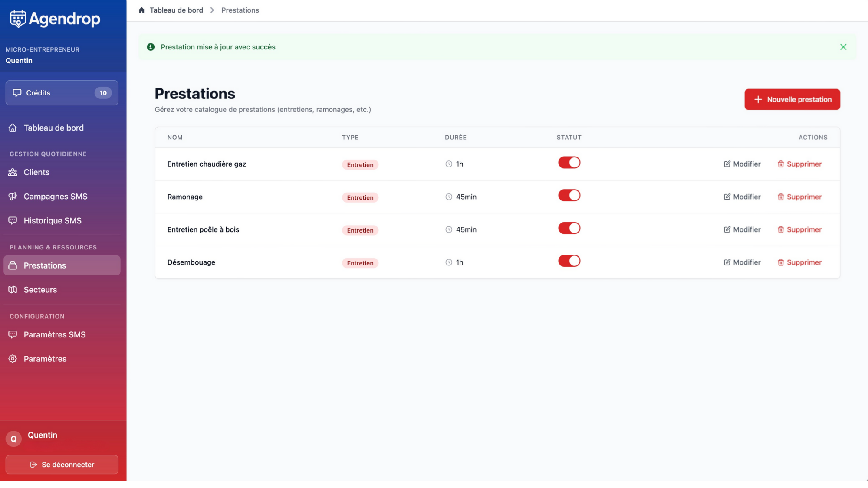Click the Nouvelle prestation button
Viewport: 868px width, 488px height.
click(792, 99)
